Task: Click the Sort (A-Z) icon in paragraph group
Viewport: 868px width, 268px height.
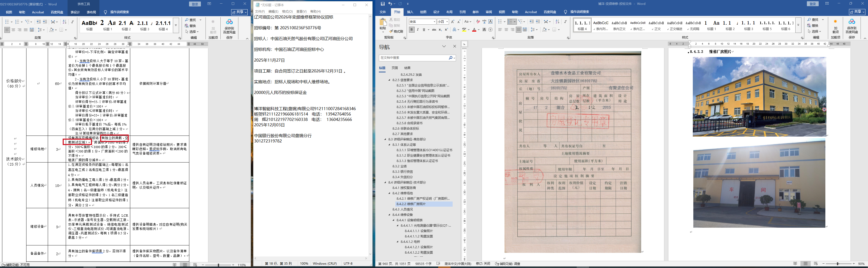Action: click(x=557, y=22)
